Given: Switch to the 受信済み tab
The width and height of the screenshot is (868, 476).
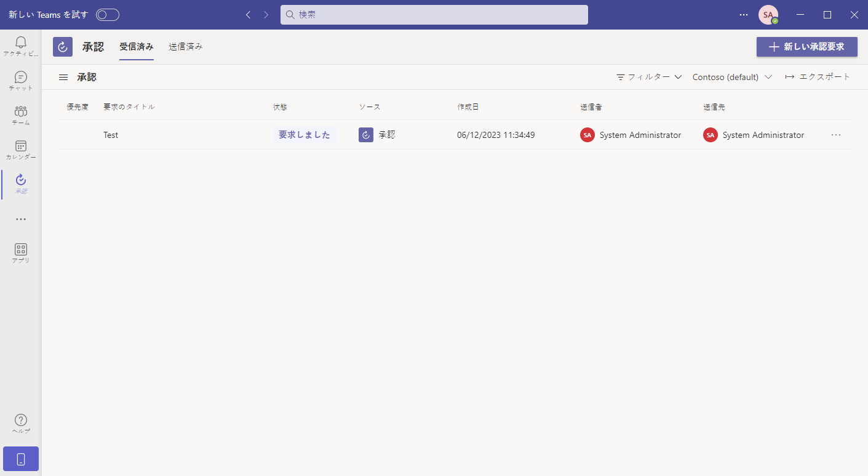Looking at the screenshot, I should [137, 47].
